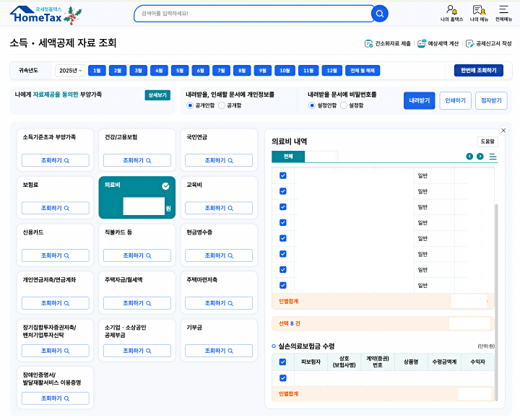
Task: Open list menu icon in 의료비 내역
Action: pyautogui.click(x=493, y=157)
